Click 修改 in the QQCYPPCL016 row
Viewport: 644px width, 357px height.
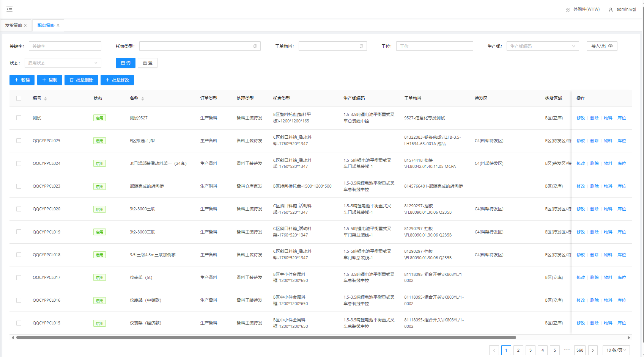581,300
